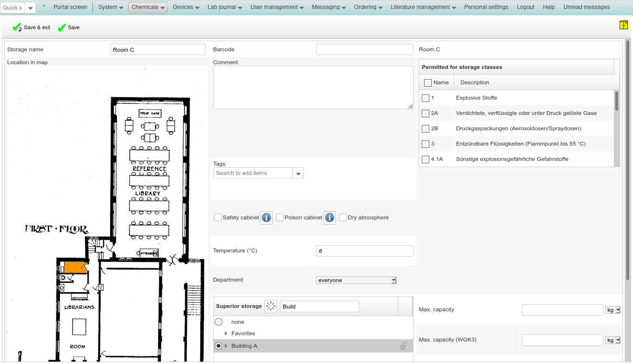The width and height of the screenshot is (633, 364).
Task: Click the Save & exit checkmark icon
Action: pos(17,28)
